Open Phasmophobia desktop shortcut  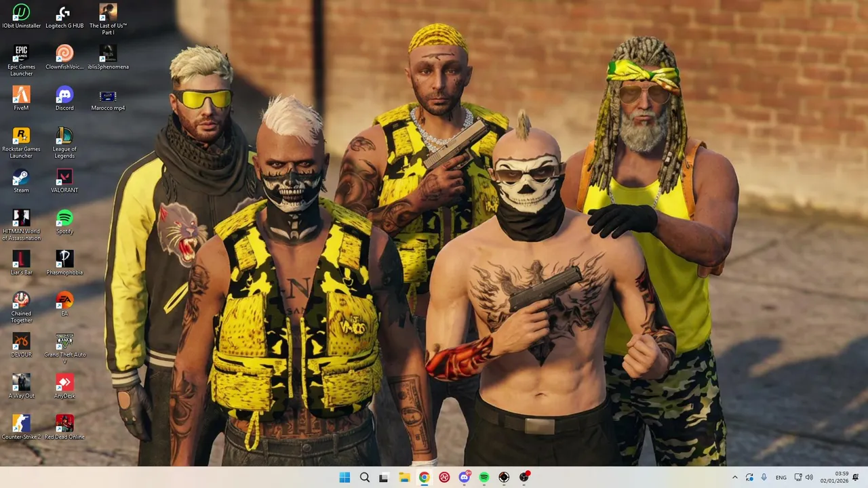click(64, 263)
